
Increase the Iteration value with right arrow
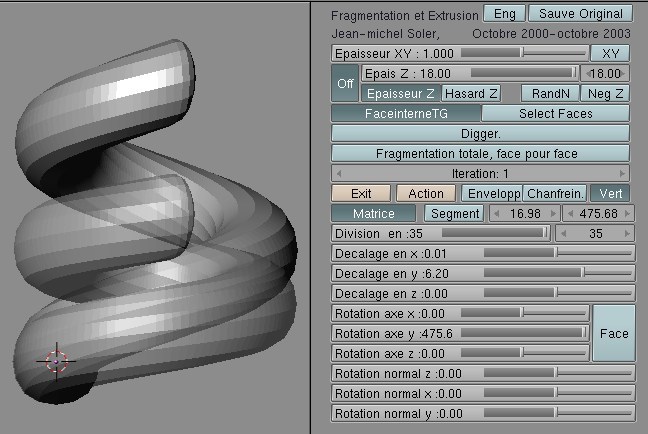click(622, 174)
